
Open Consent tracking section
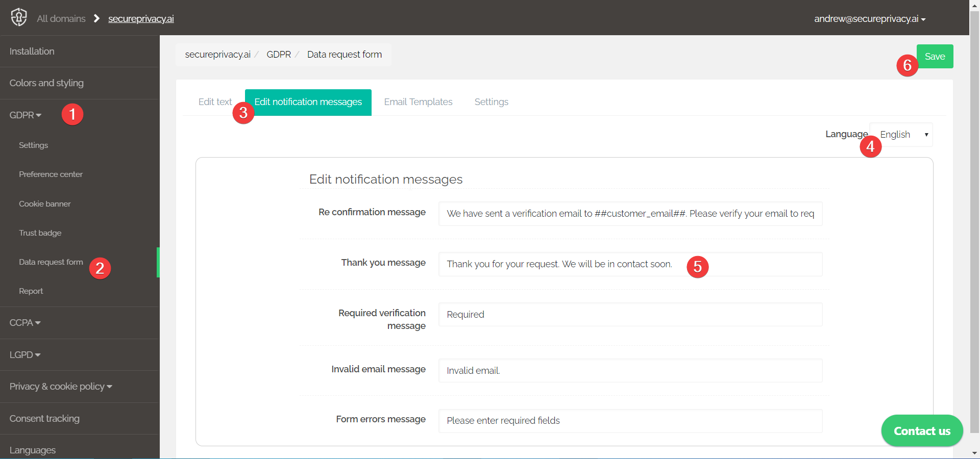pyautogui.click(x=44, y=418)
